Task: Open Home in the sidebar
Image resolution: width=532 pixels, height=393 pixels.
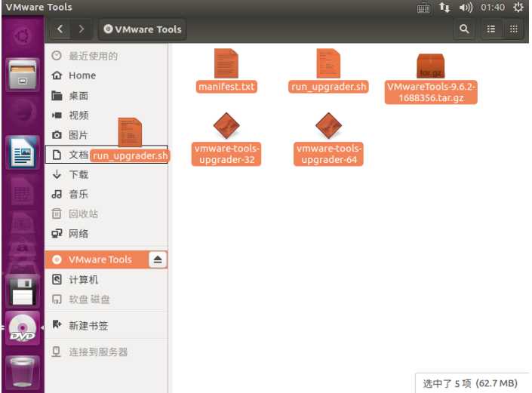Action: click(106, 75)
